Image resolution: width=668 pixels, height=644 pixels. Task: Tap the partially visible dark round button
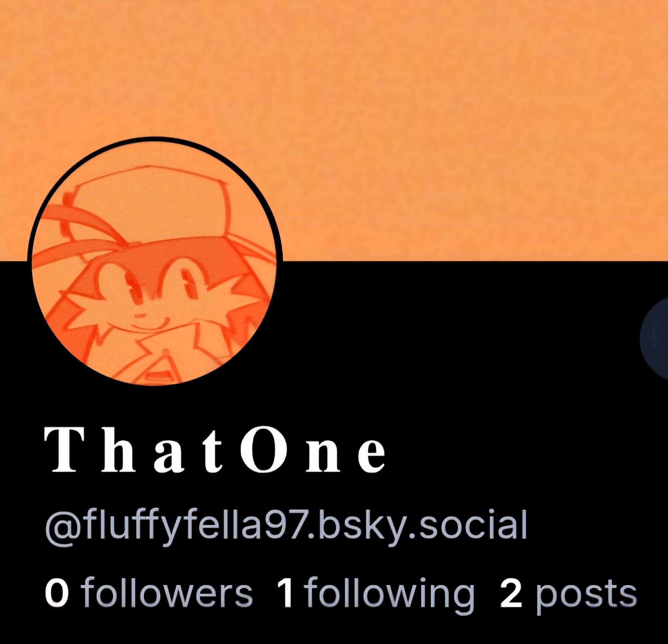pyautogui.click(x=654, y=338)
